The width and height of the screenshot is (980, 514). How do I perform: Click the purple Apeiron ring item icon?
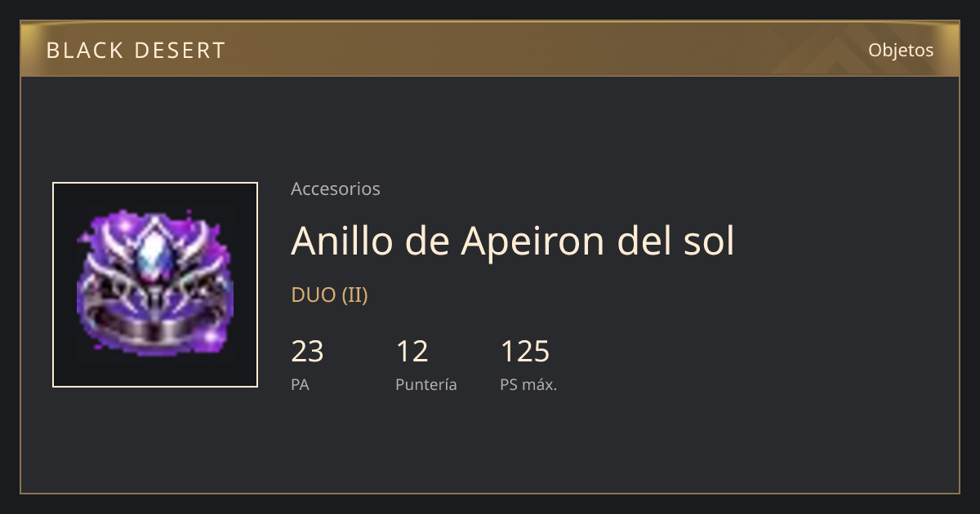click(x=155, y=285)
